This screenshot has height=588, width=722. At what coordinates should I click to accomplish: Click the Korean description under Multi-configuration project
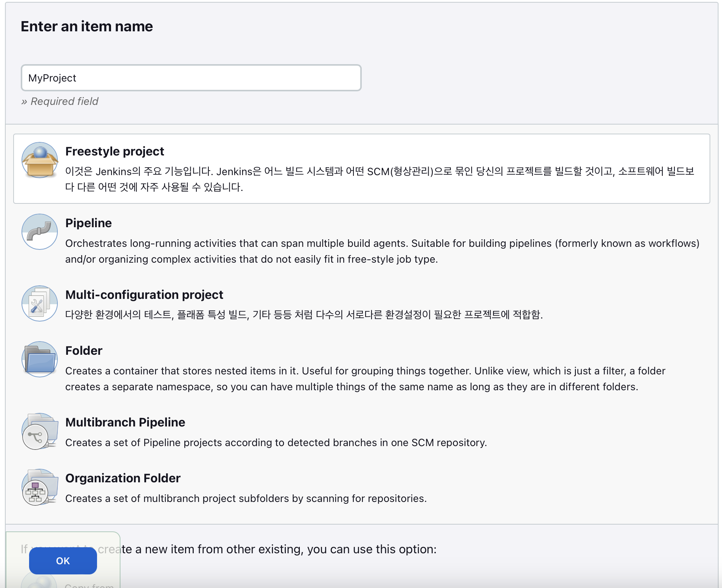pyautogui.click(x=304, y=314)
